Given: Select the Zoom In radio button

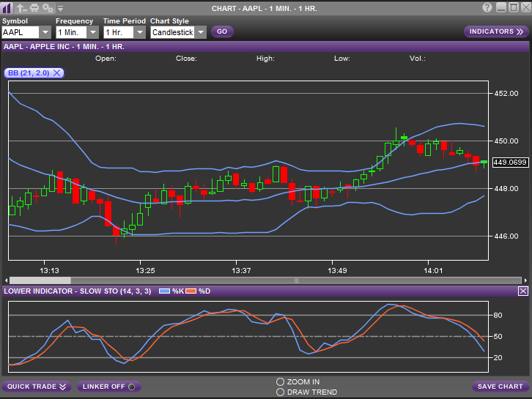Looking at the screenshot, I should [280, 381].
